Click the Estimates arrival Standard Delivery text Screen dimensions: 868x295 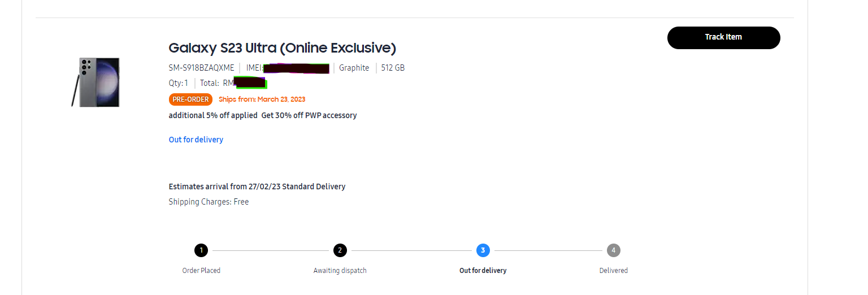pos(257,186)
